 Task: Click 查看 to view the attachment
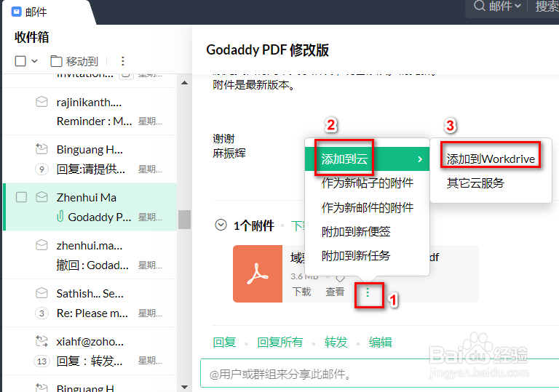coord(335,292)
